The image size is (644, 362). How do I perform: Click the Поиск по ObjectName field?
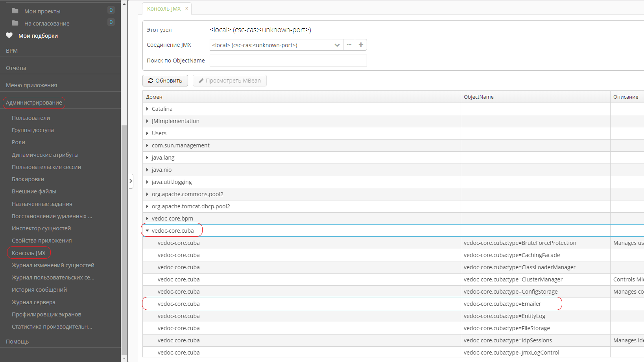pyautogui.click(x=288, y=61)
